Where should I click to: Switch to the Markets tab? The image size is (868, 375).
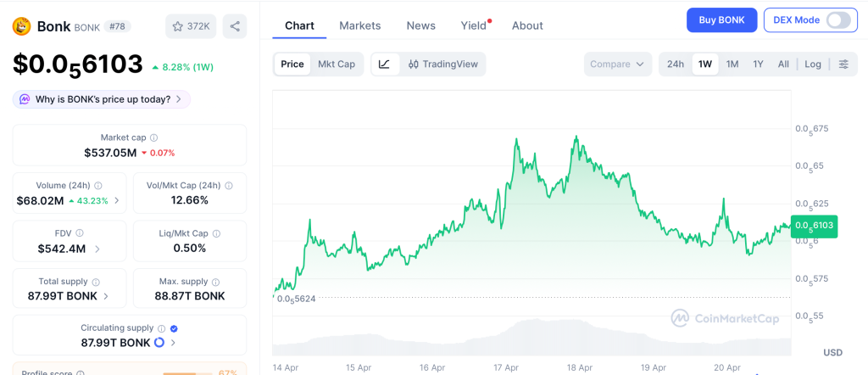[359, 25]
